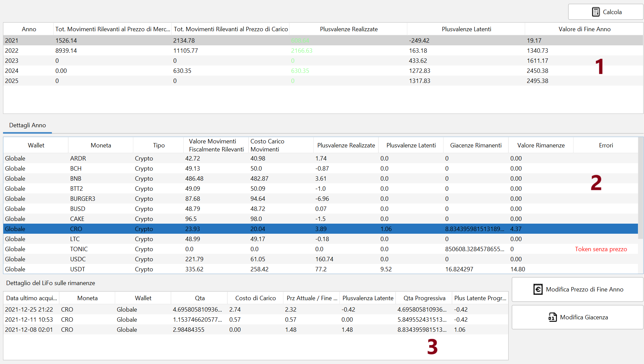Click value 486.48 in the BNB row

coord(194,179)
